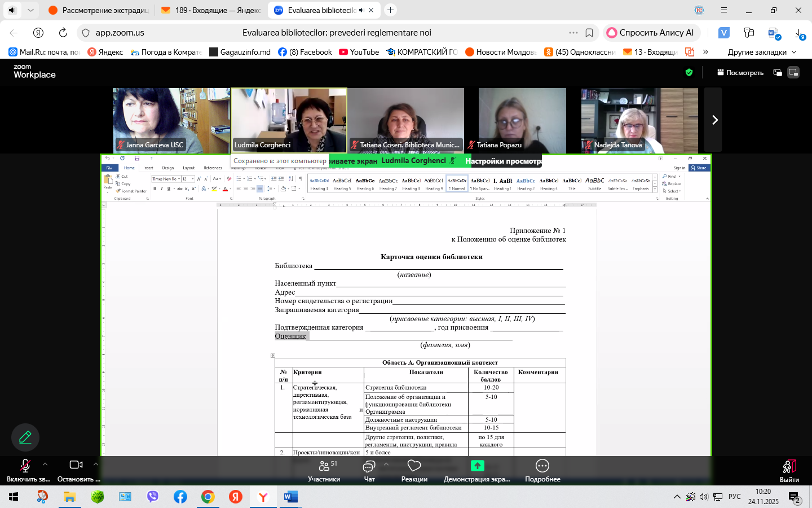Expand the video camera options arrow
The image size is (812, 508).
[x=96, y=465]
